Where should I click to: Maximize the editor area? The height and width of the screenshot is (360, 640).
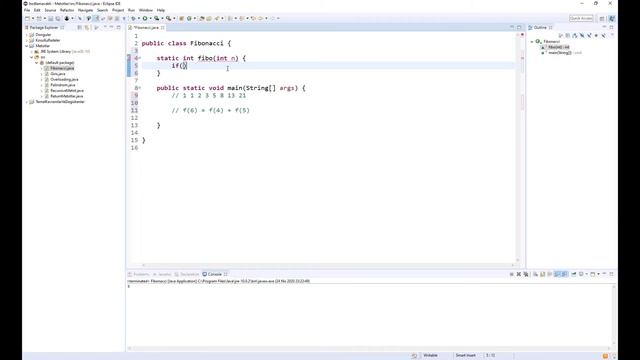coord(519,27)
